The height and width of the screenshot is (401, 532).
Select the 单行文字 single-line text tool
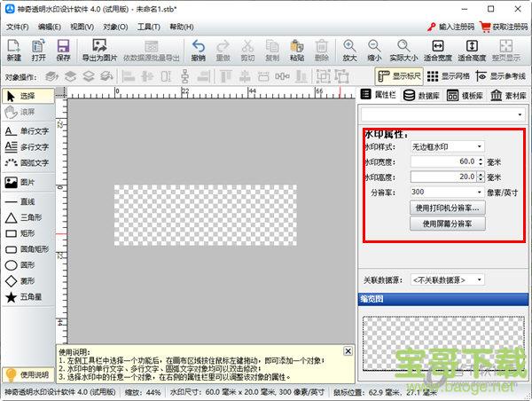pos(27,131)
